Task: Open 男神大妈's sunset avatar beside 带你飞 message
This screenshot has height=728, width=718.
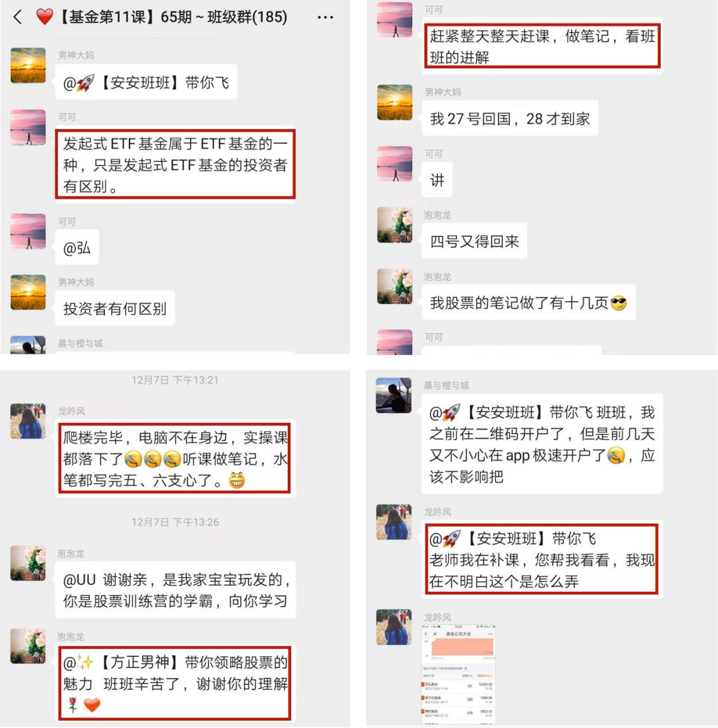Action: (x=28, y=65)
